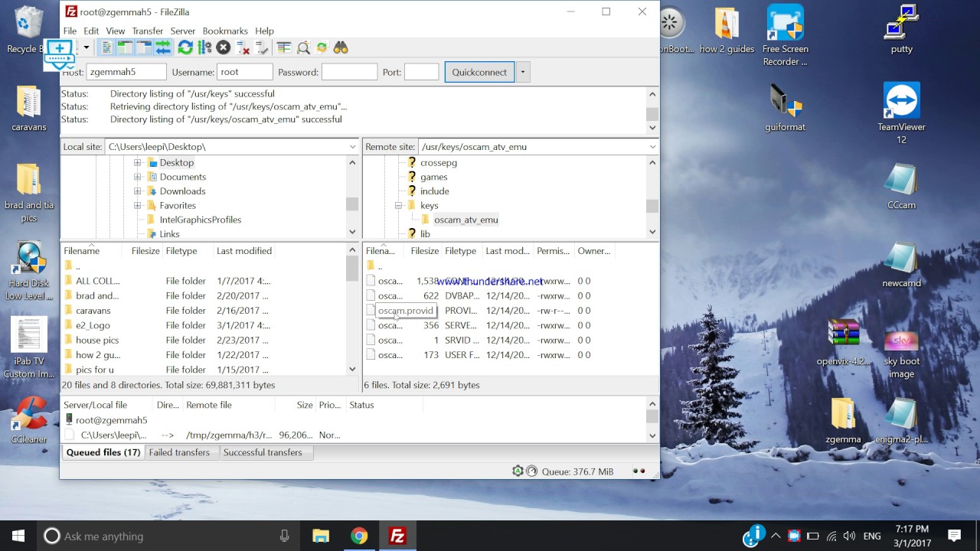Sort remote list by Permissions column

tap(553, 251)
